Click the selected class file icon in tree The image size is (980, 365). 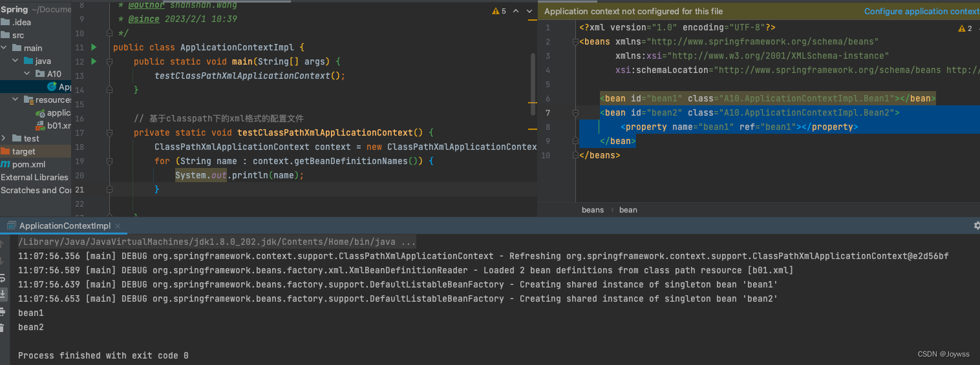(52, 87)
